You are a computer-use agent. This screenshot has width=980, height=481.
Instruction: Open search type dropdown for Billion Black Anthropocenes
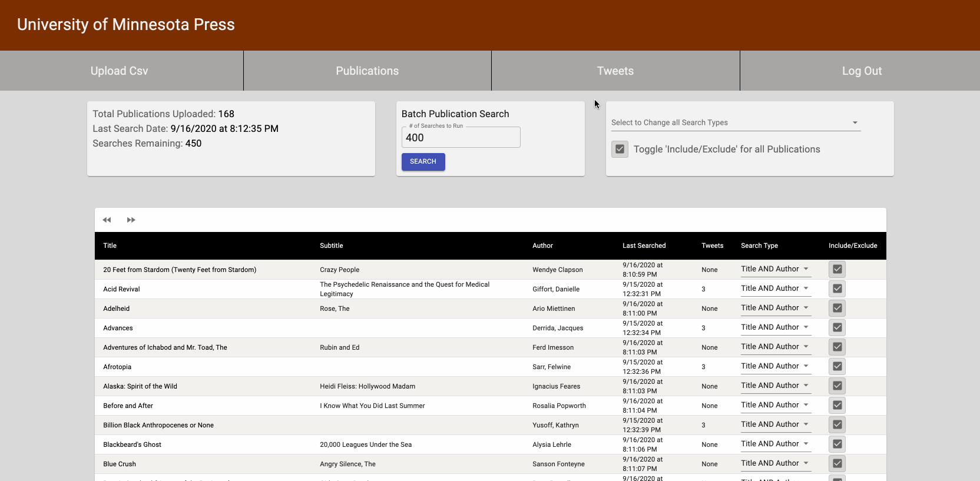point(776,424)
